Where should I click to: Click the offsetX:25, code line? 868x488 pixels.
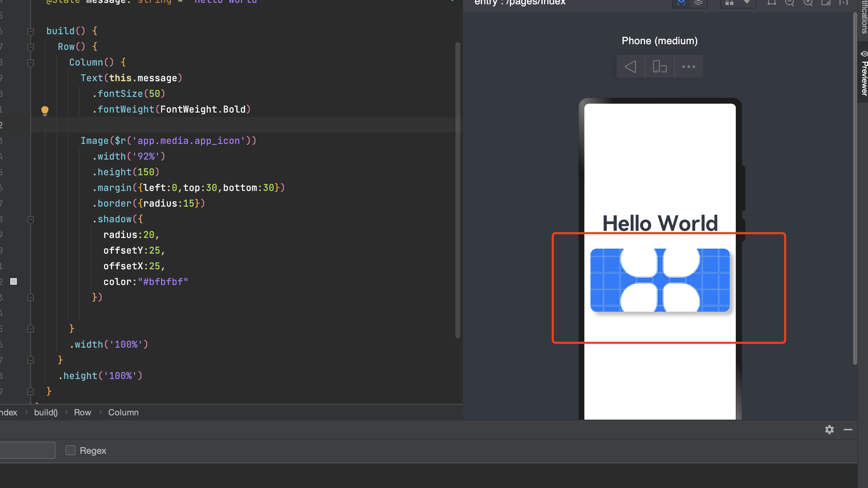click(x=134, y=266)
